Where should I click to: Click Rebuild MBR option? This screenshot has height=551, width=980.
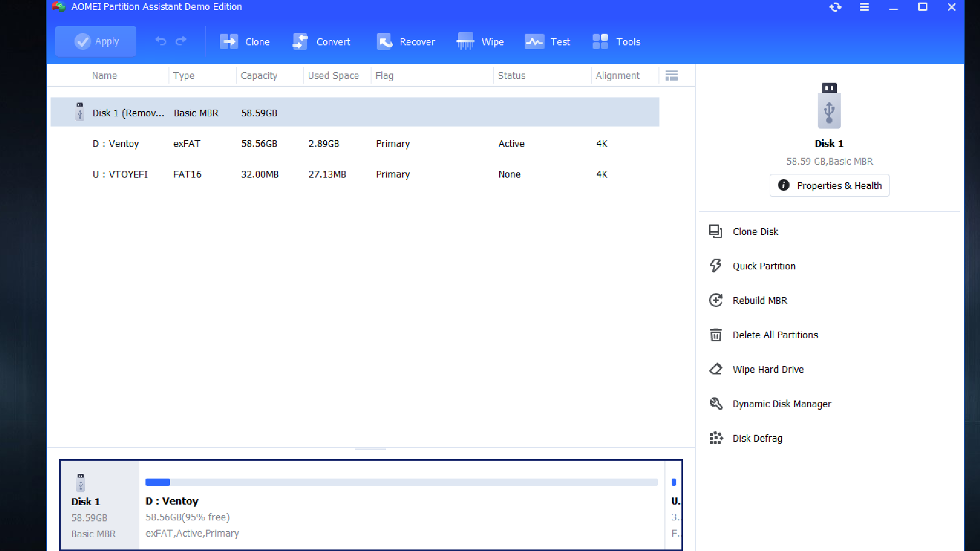(759, 300)
